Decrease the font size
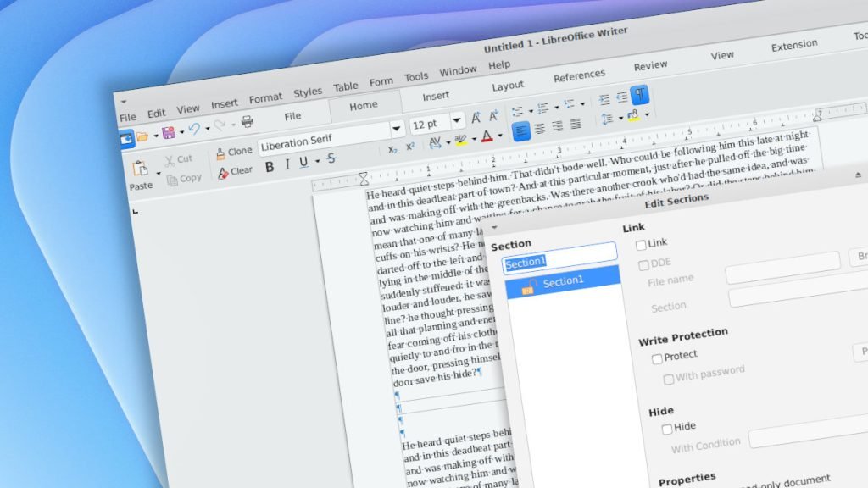The image size is (868, 488). click(493, 115)
